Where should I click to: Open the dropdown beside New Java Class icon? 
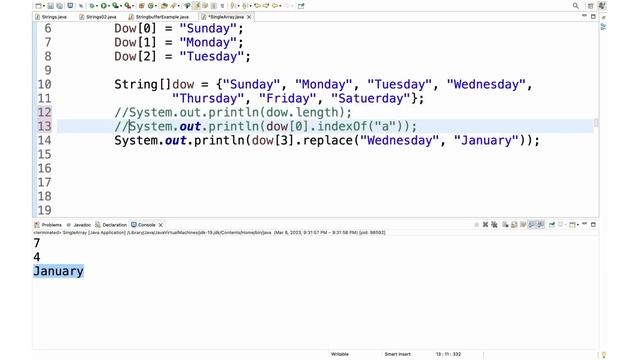point(156,6)
